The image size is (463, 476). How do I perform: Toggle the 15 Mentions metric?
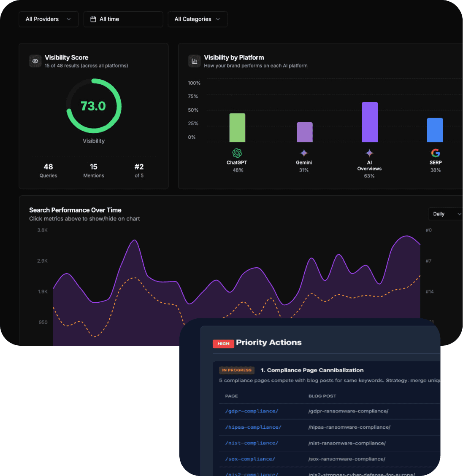pos(94,170)
